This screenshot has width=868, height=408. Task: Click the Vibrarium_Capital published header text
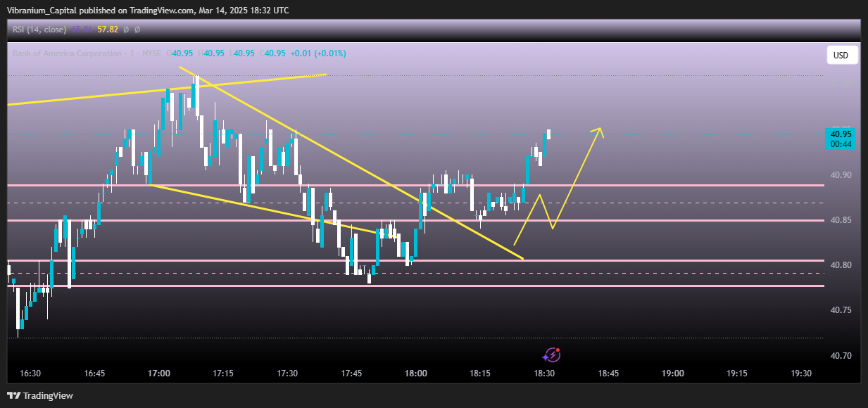(148, 10)
